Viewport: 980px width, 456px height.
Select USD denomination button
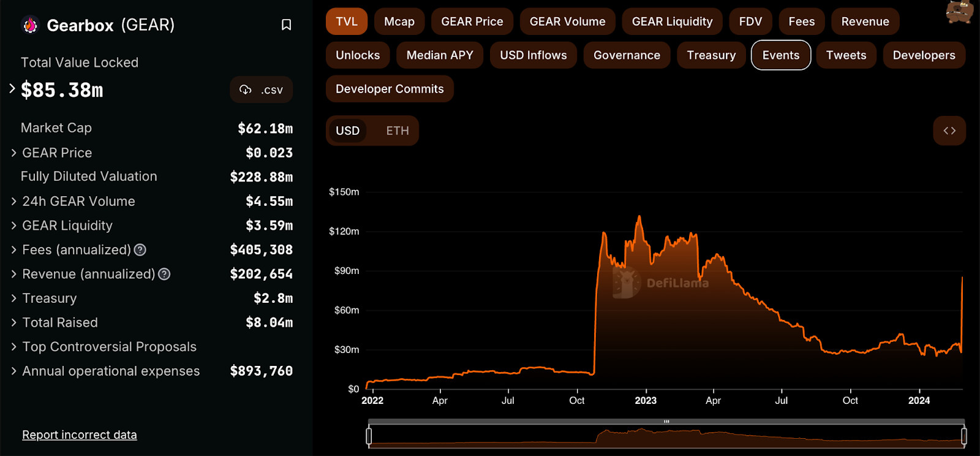347,131
